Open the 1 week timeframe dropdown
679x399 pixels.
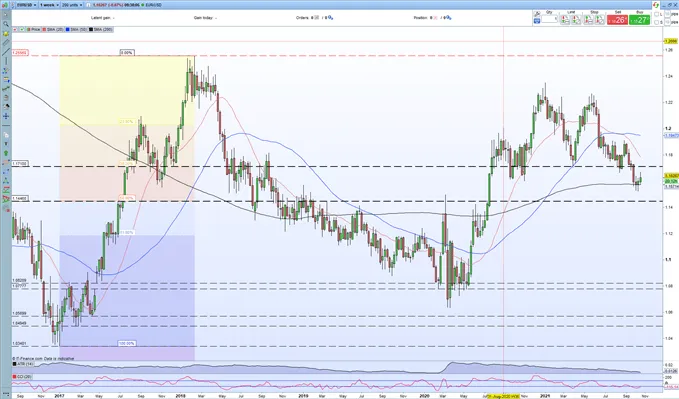click(48, 5)
